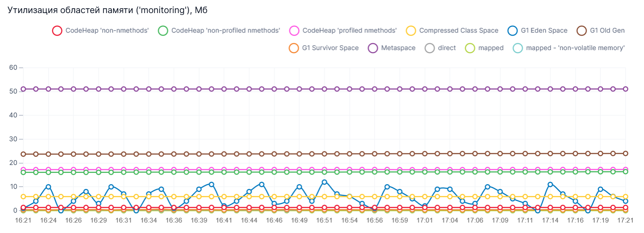The width and height of the screenshot is (644, 233).
Task: Click the purple Metaspace legend circle
Action: [x=373, y=48]
